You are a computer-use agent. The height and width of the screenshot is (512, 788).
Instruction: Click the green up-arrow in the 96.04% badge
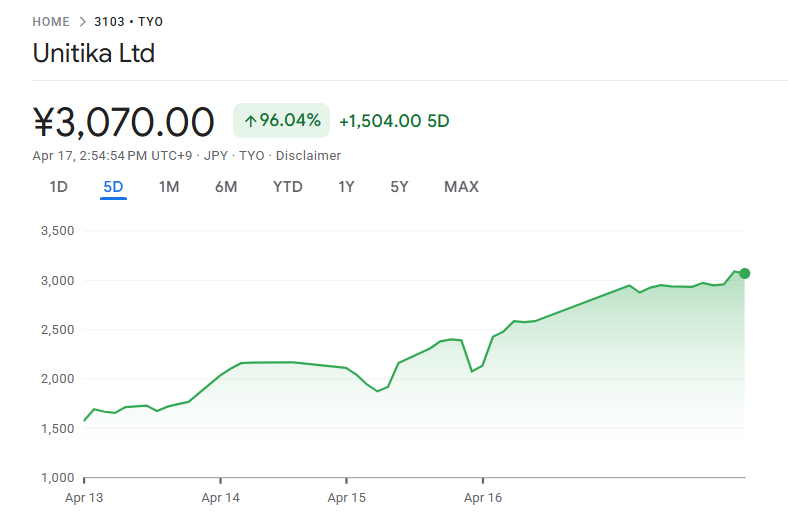tap(250, 121)
